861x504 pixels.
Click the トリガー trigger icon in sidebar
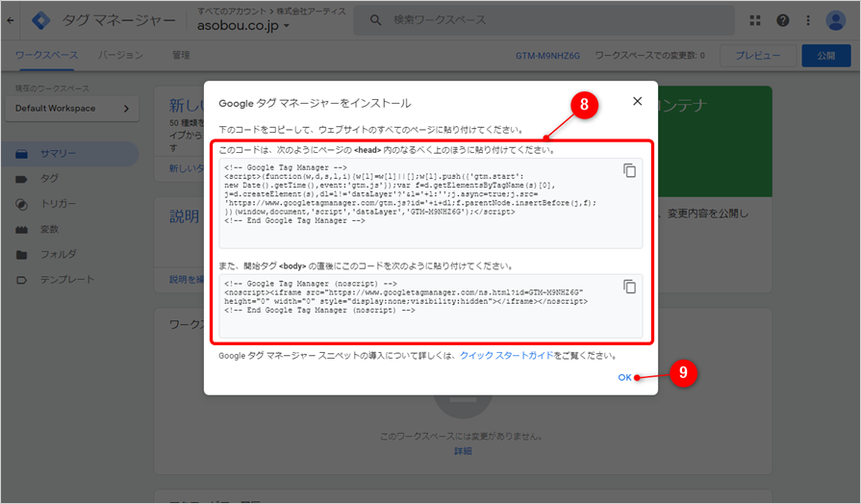21,204
